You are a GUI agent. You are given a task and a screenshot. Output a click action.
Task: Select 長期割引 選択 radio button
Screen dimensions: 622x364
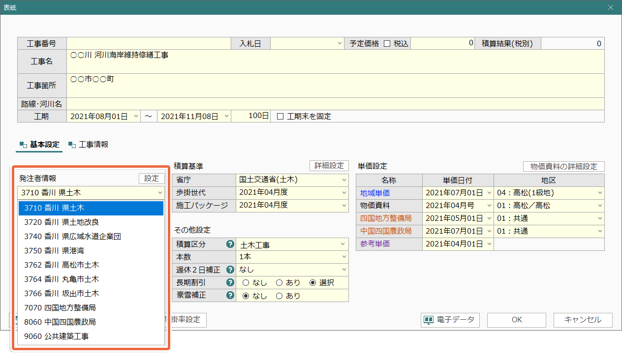(312, 283)
